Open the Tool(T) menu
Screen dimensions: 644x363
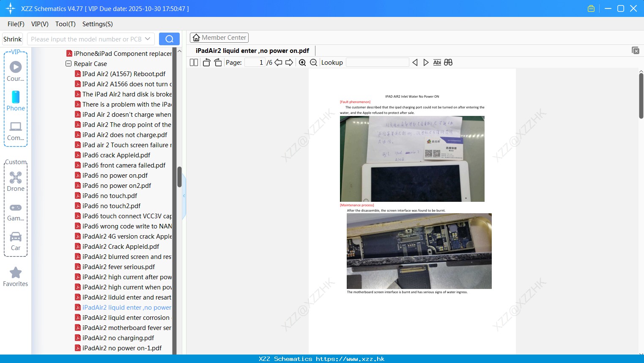click(65, 24)
